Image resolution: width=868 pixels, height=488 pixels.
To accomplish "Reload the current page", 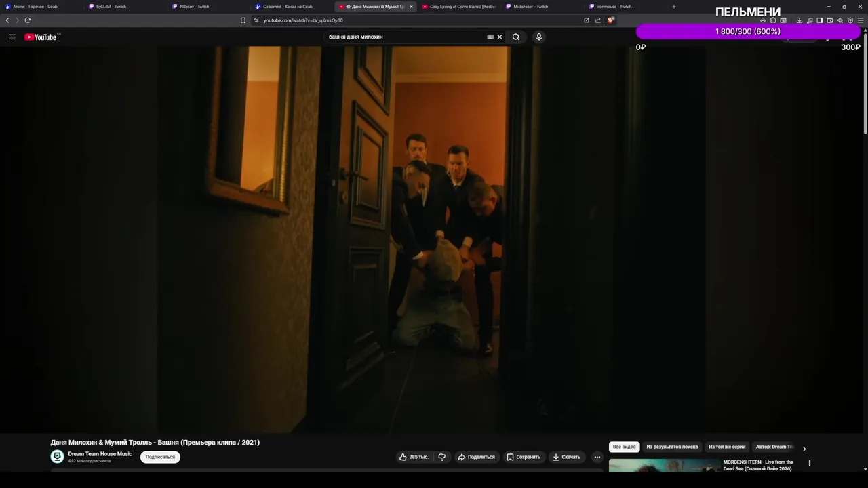I will click(x=27, y=20).
